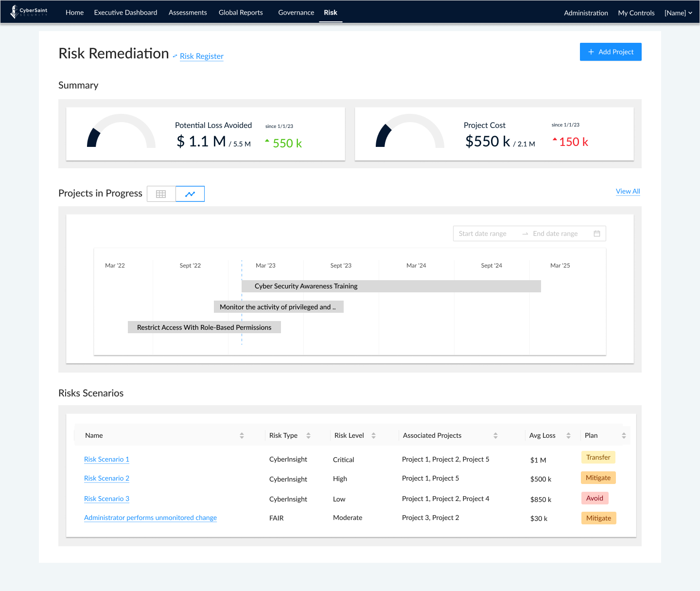This screenshot has width=700, height=591.
Task: Sort by Associated Projects column arrows
Action: (x=495, y=436)
